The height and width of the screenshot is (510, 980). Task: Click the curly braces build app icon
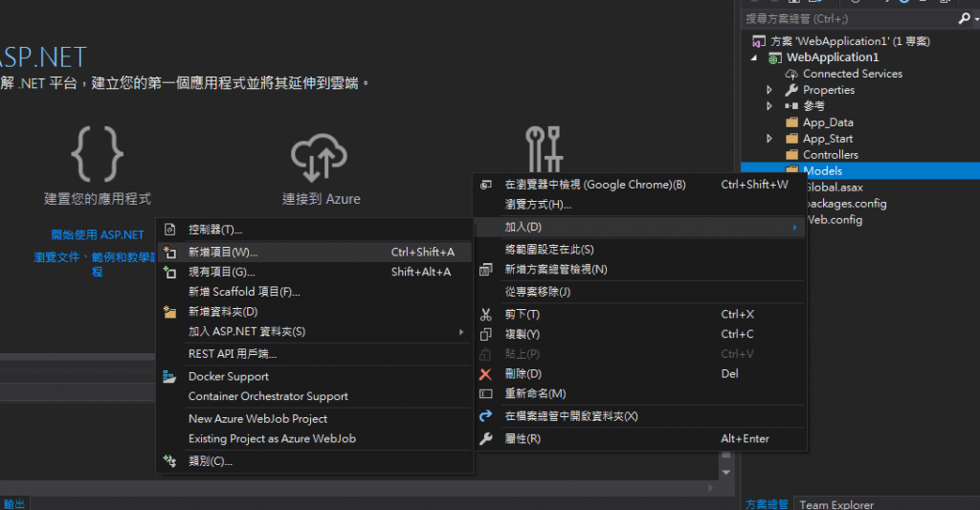pyautogui.click(x=97, y=154)
